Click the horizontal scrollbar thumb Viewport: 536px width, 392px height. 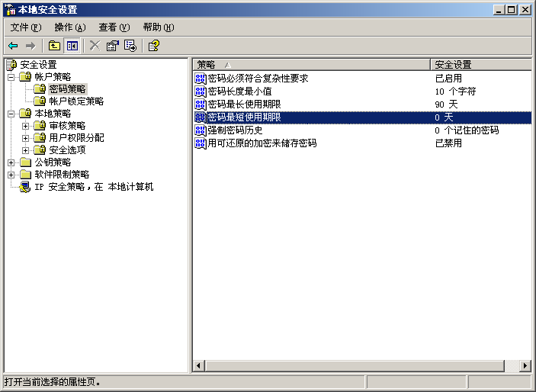click(x=355, y=365)
